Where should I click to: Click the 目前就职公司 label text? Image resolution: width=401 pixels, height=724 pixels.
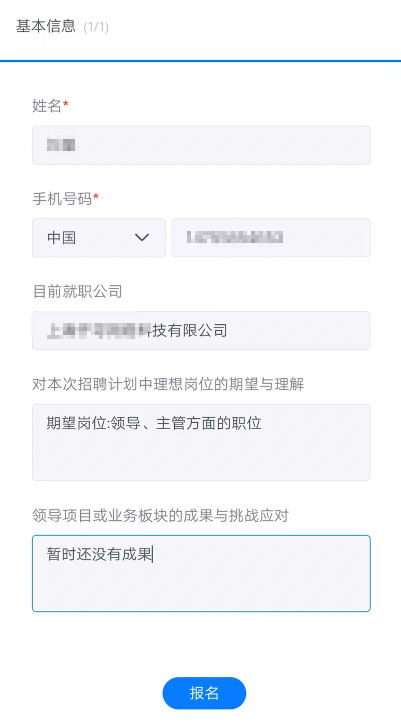coord(77,292)
